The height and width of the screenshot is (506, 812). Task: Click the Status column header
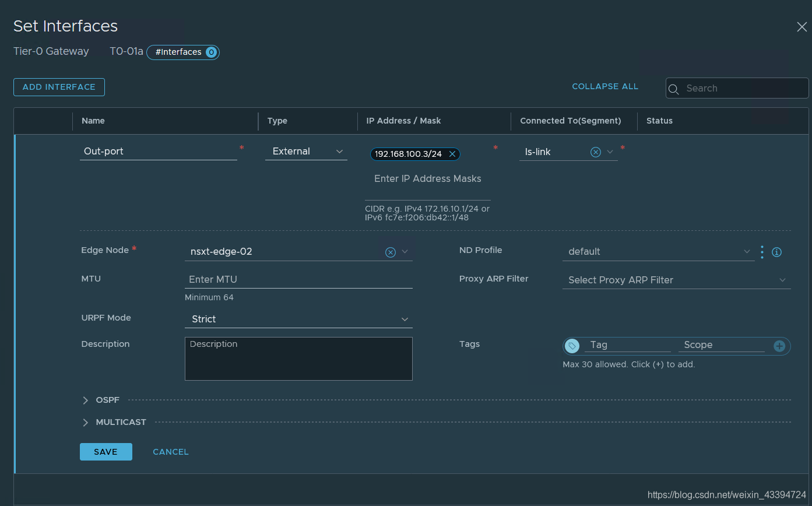tap(659, 121)
